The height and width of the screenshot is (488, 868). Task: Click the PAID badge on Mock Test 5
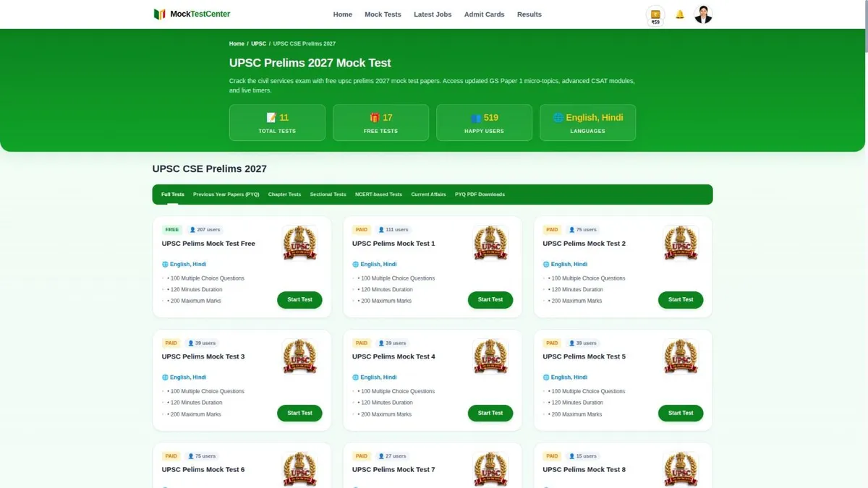pos(552,343)
